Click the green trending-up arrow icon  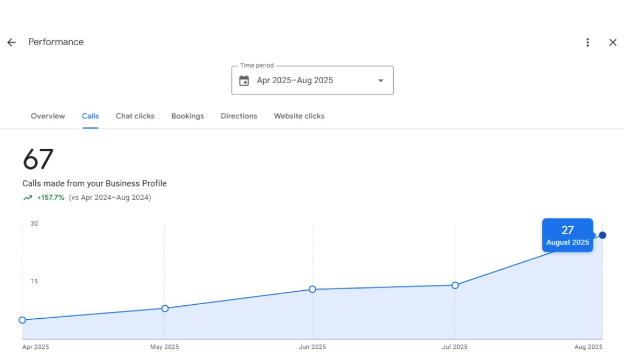pos(28,198)
